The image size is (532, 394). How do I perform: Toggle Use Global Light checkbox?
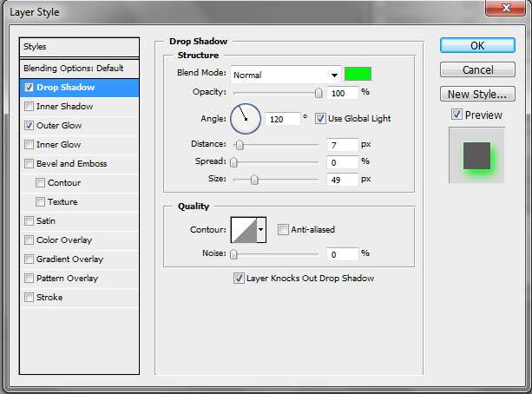[x=320, y=118]
